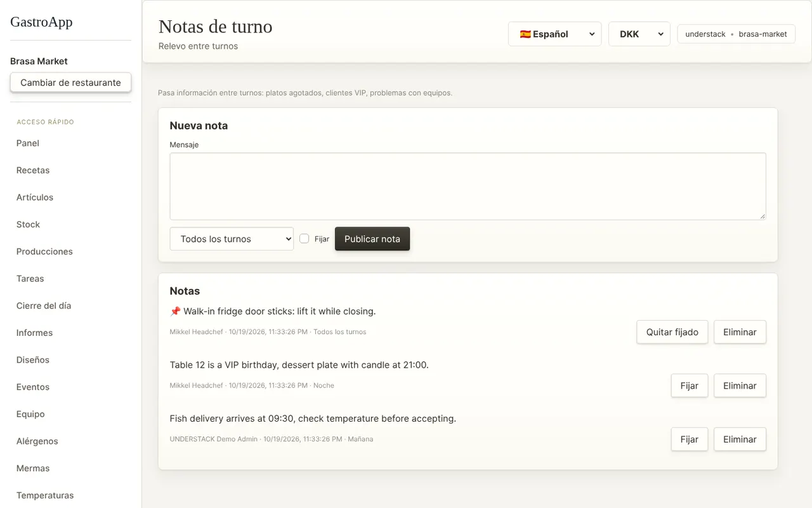The height and width of the screenshot is (508, 812).
Task: Expand the Todos los turnos shift selector
Action: point(232,239)
